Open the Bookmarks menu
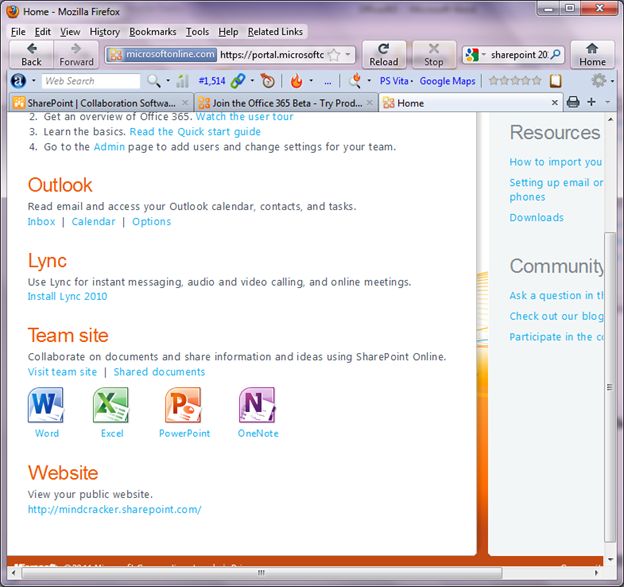 (x=152, y=32)
